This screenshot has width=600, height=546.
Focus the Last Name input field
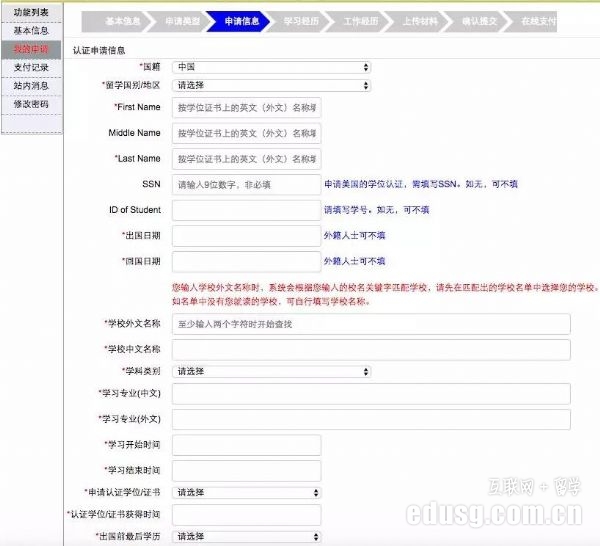pyautogui.click(x=246, y=159)
